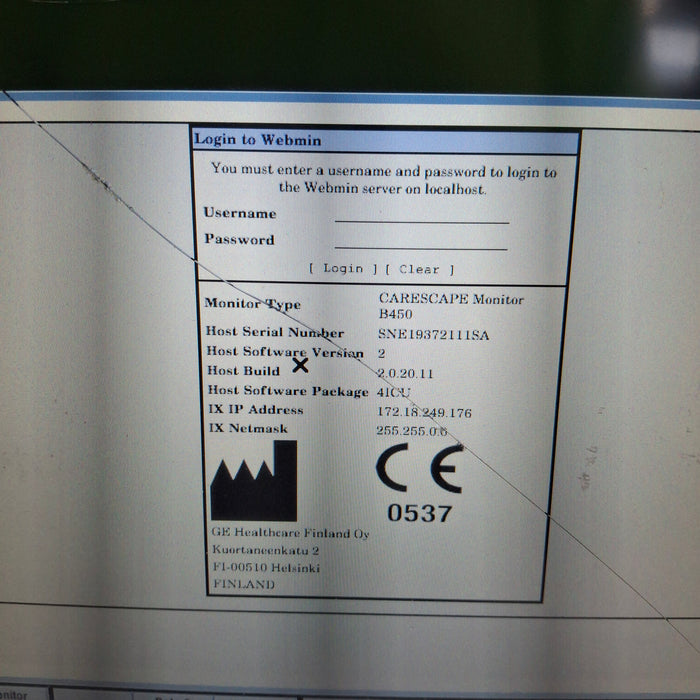Click the CE conformity mark

[x=419, y=469]
